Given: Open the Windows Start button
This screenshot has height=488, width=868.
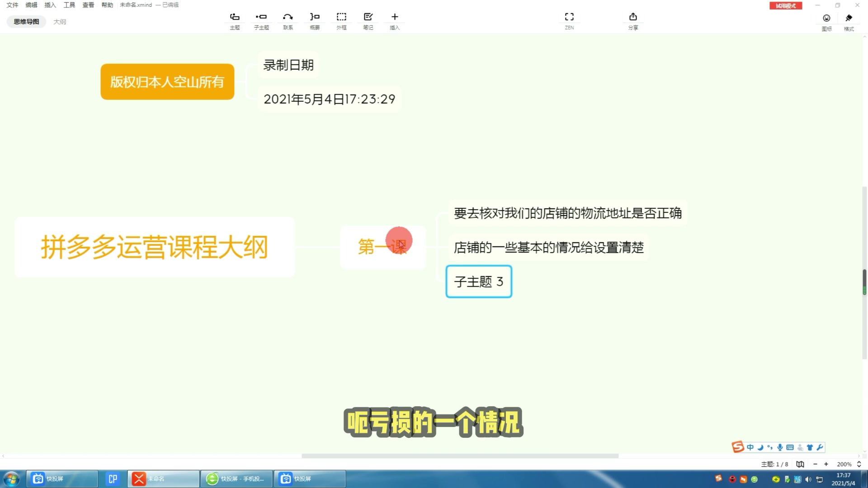Looking at the screenshot, I should click(x=11, y=479).
